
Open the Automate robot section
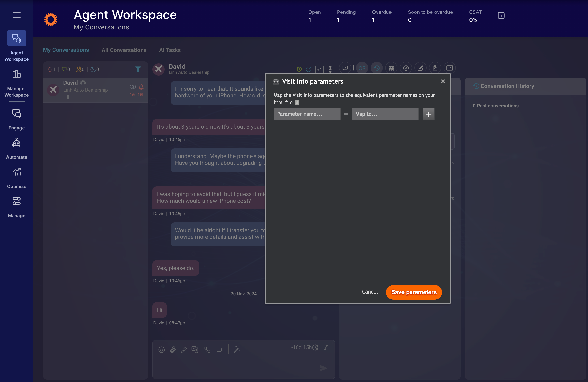click(x=17, y=149)
